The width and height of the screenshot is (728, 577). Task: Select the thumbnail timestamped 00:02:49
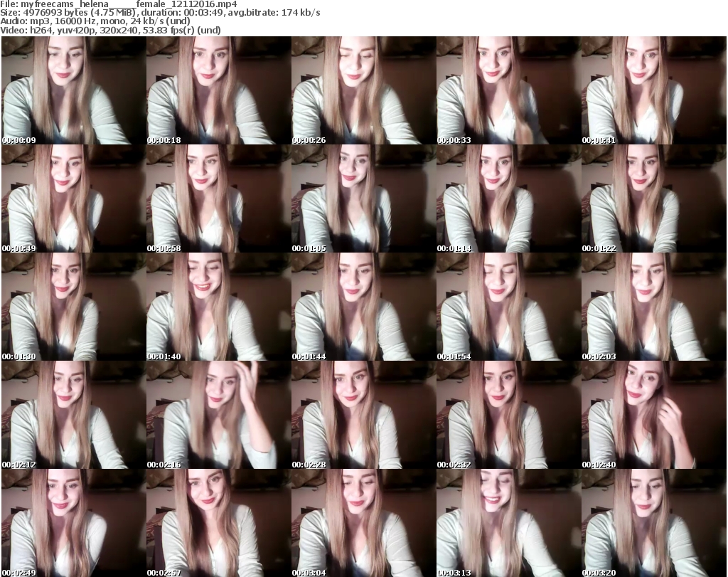click(73, 523)
